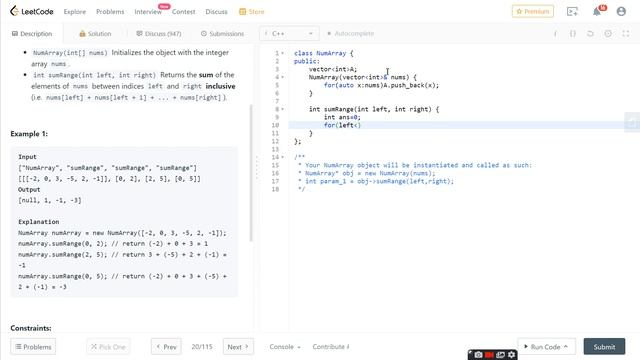Open the Contest nav item

click(x=184, y=12)
